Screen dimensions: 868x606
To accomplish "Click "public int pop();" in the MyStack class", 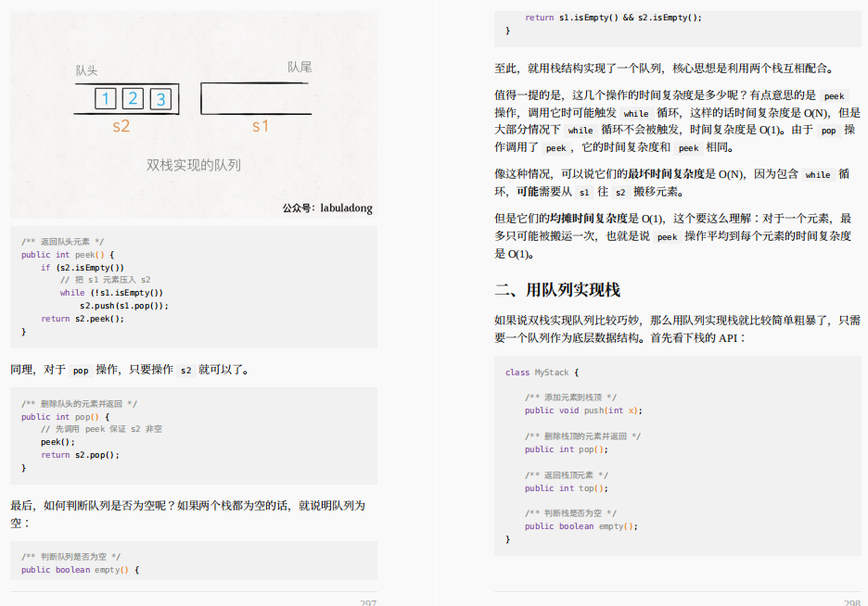I will (x=567, y=449).
